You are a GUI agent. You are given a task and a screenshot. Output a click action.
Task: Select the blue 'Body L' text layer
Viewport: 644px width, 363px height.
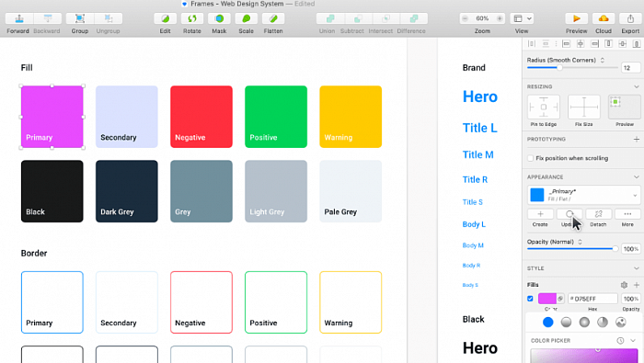point(474,224)
